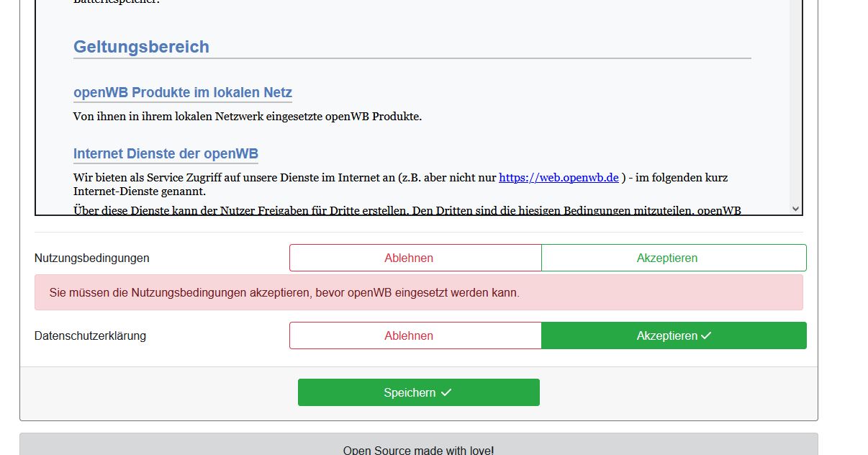Click the sentence 'Von ihnen in ihrem lokalen Netzwerk'
This screenshot has width=868, height=455.
(248, 116)
